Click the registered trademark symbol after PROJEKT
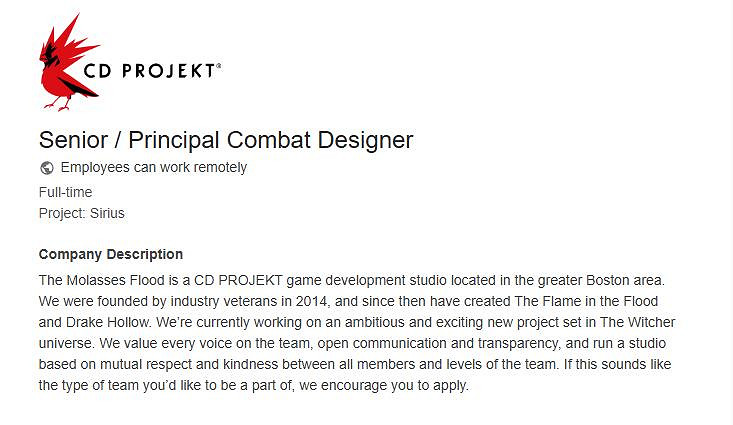733x425 pixels. pos(219,66)
